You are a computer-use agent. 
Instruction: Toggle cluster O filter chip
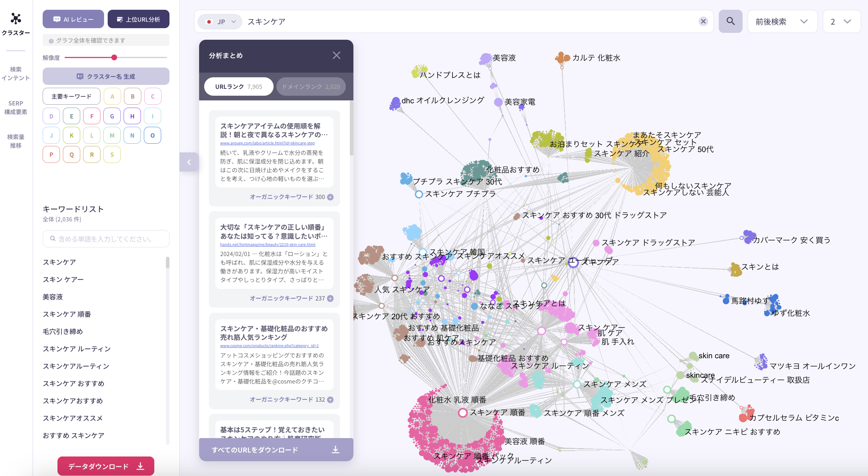click(152, 135)
